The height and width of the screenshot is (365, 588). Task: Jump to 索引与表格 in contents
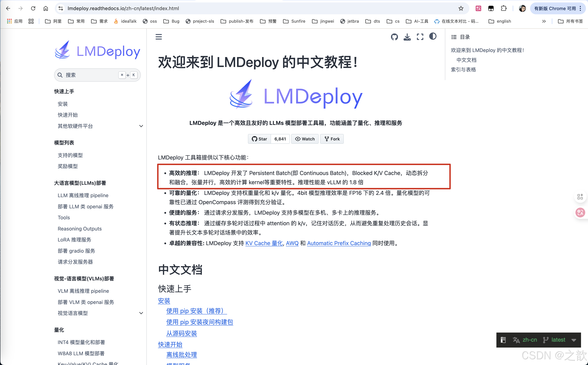pos(463,69)
